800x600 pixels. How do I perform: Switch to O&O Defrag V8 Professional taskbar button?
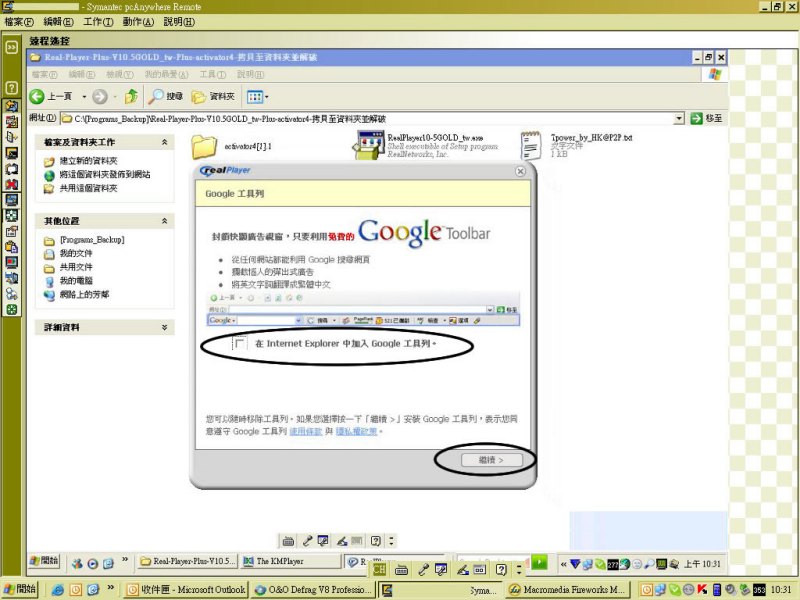[x=313, y=589]
